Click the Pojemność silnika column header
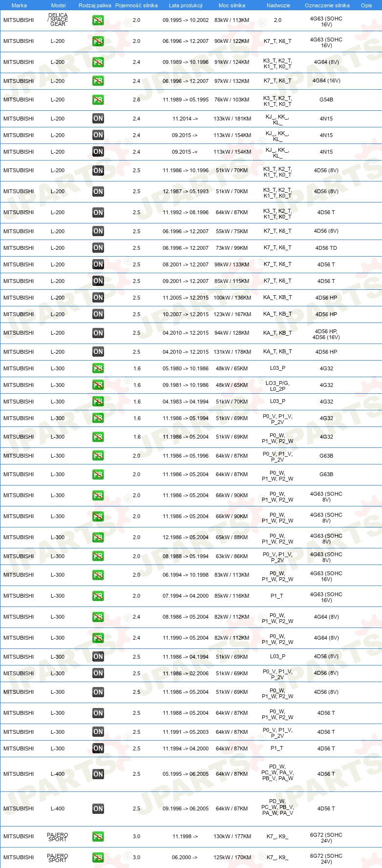 136,5
